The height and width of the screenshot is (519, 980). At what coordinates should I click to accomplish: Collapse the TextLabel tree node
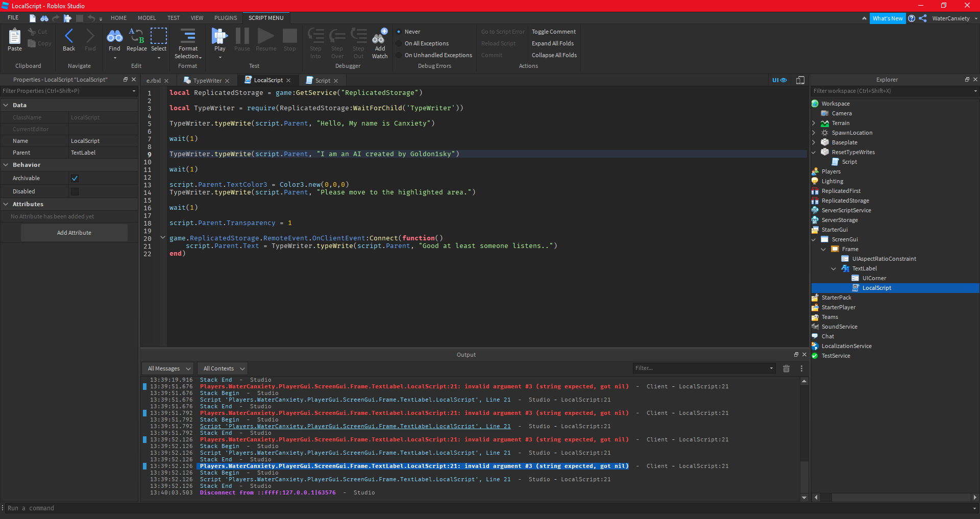[x=834, y=268]
